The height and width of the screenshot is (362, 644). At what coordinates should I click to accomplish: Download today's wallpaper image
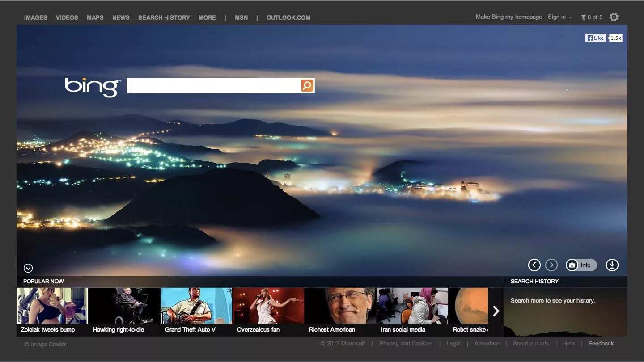click(612, 265)
